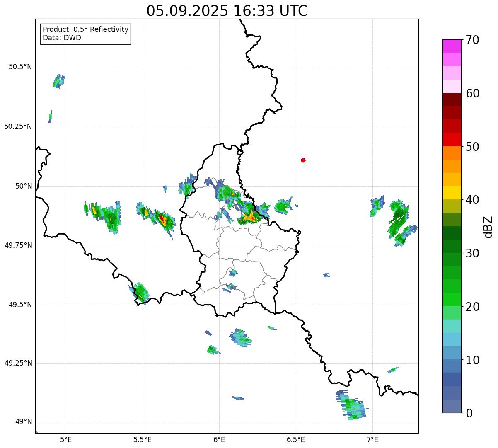Click the Data: DWD text
The width and height of the screenshot is (498, 448).
tap(62, 38)
